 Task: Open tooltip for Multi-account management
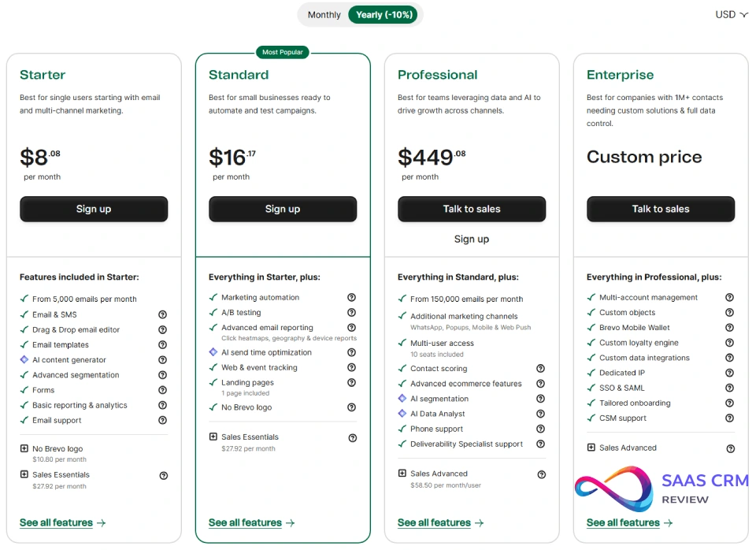(730, 298)
